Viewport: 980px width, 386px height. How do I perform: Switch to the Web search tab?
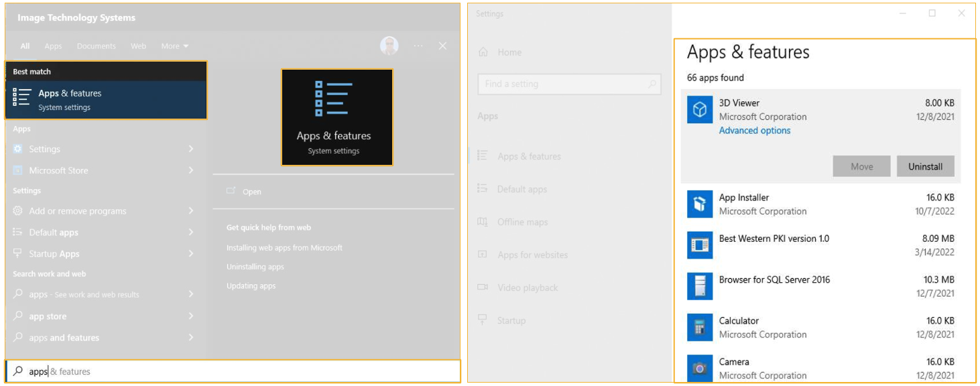click(x=138, y=46)
